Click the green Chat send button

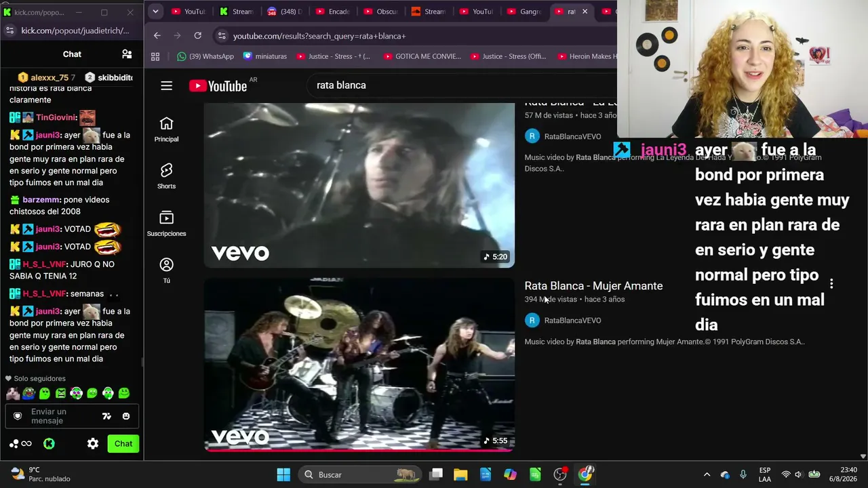click(x=123, y=444)
